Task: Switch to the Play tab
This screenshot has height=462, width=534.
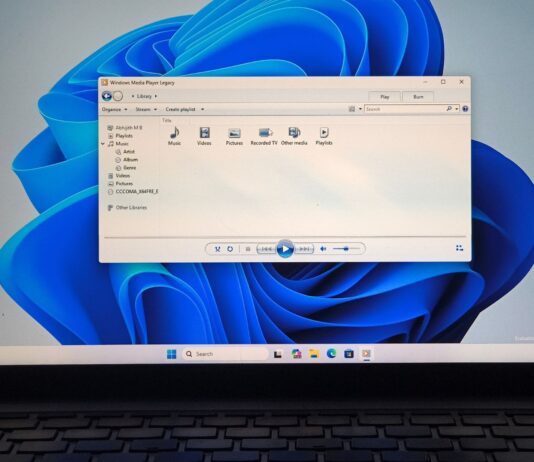Action: tap(384, 97)
